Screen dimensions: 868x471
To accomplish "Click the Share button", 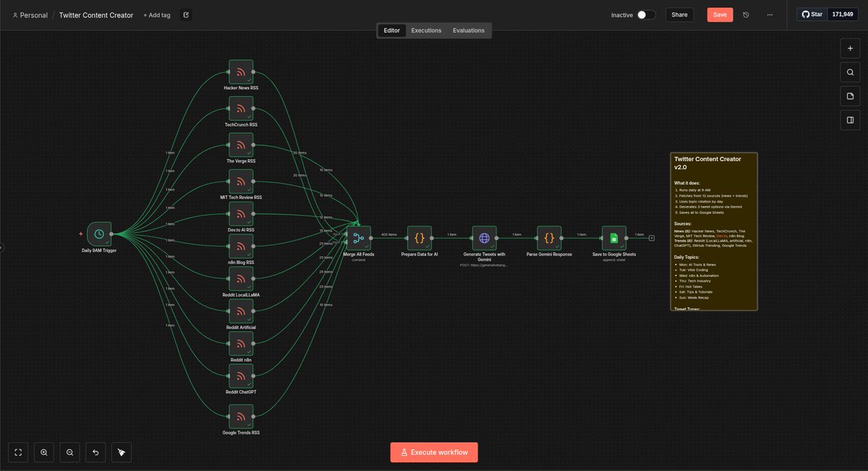I will (x=679, y=14).
